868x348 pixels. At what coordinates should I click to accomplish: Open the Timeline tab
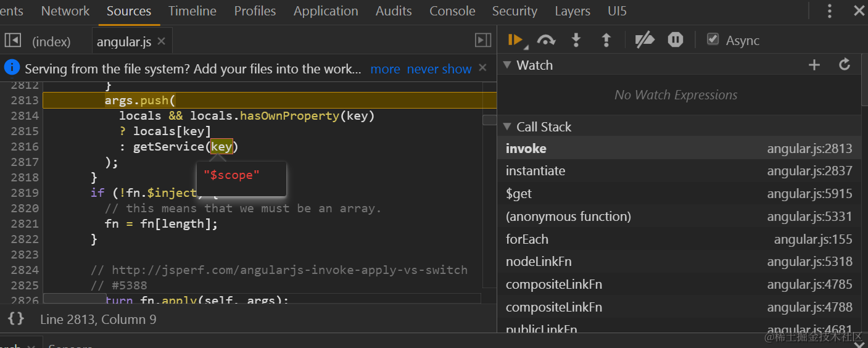click(x=192, y=11)
